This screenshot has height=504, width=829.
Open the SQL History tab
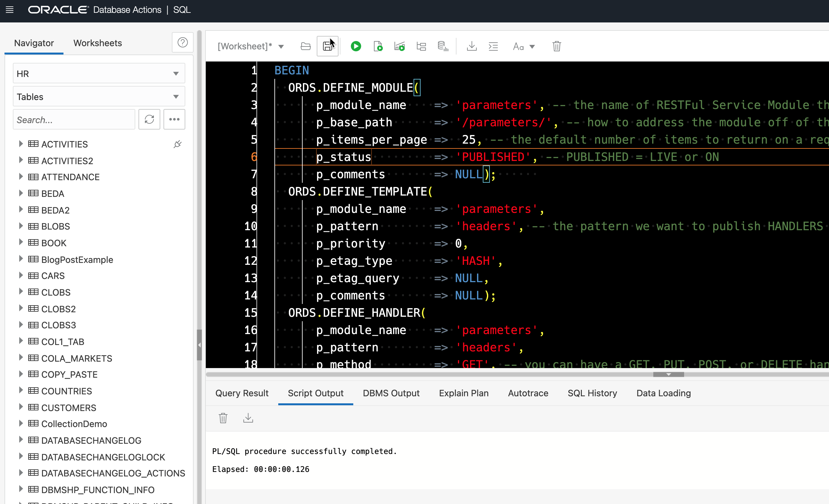pyautogui.click(x=592, y=393)
